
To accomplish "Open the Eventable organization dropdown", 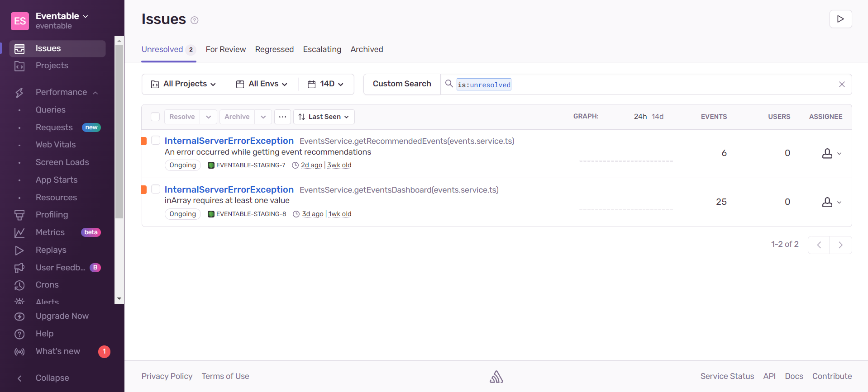I will pos(62,16).
